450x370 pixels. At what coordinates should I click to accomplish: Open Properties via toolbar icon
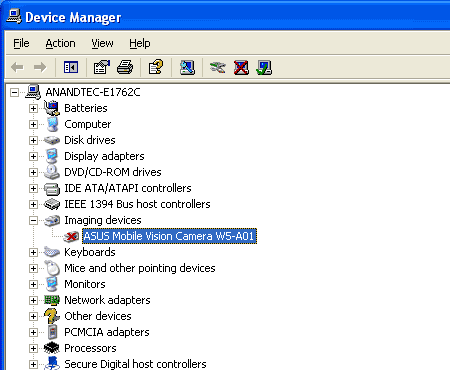102,67
